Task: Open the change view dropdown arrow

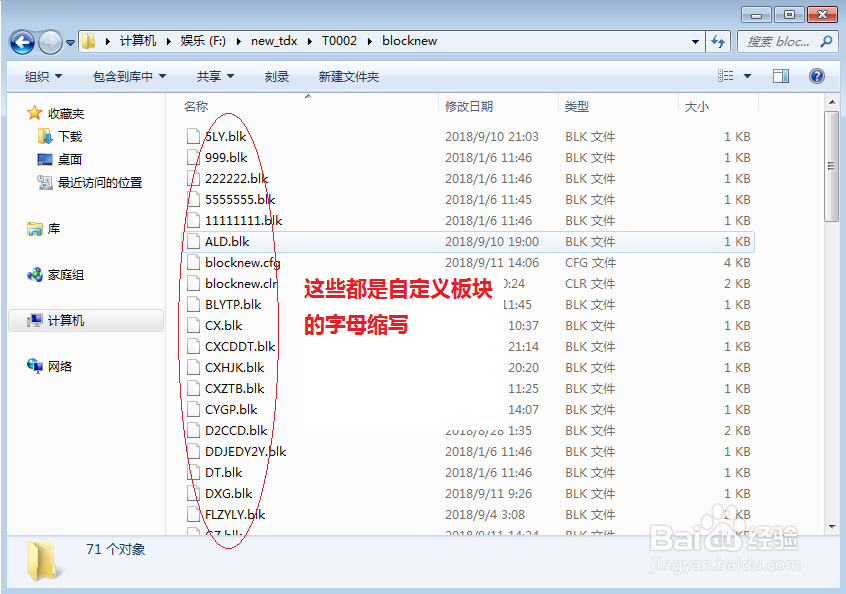Action: [x=746, y=75]
